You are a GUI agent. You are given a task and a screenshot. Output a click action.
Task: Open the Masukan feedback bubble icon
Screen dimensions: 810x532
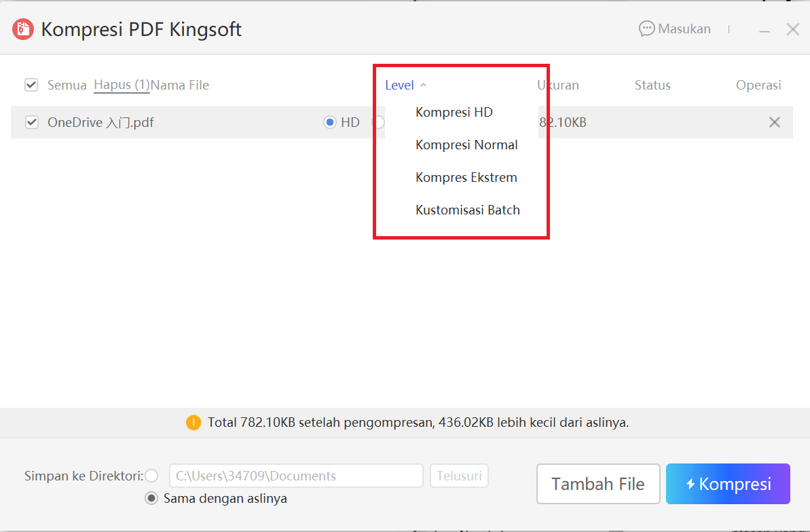646,28
